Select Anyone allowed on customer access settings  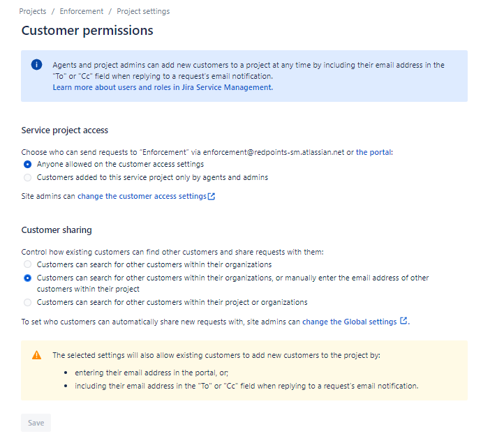pos(28,165)
